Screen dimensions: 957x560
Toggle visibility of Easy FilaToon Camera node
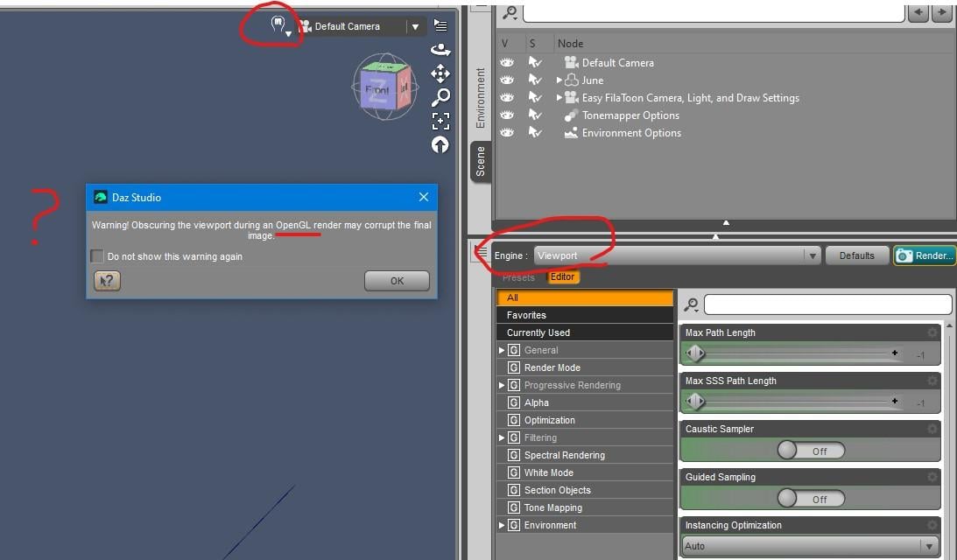click(507, 98)
